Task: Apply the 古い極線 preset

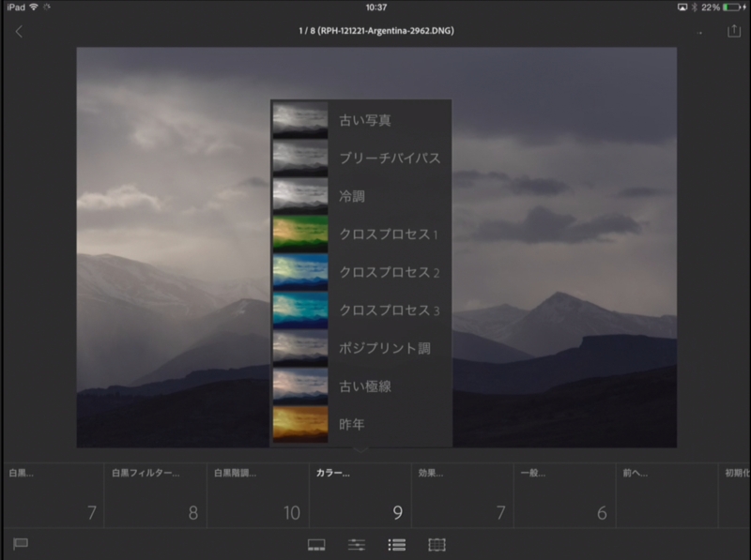Action: [361, 386]
